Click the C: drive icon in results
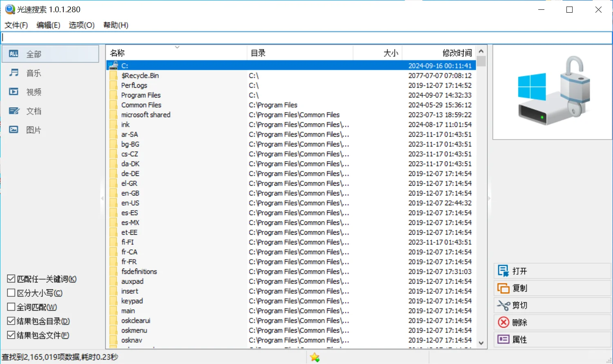Image resolution: width=613 pixels, height=364 pixels. pos(114,65)
